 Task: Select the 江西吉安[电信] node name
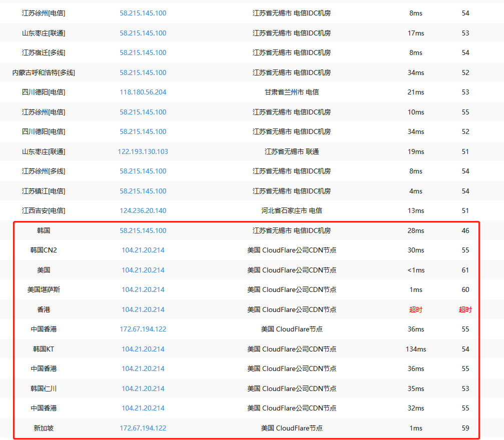pos(44,210)
